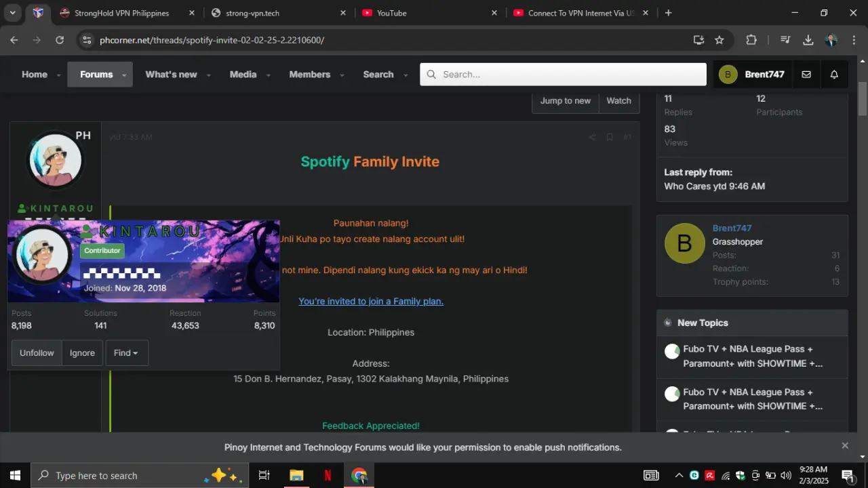Open a new browser tab with plus
Viewport: 868px width, 488px height.
[x=668, y=13]
